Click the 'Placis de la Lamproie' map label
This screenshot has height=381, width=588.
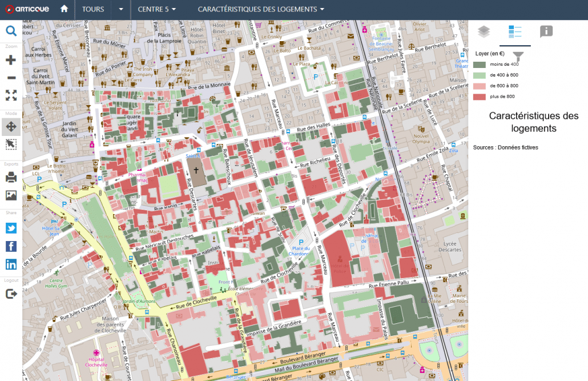pyautogui.click(x=164, y=38)
